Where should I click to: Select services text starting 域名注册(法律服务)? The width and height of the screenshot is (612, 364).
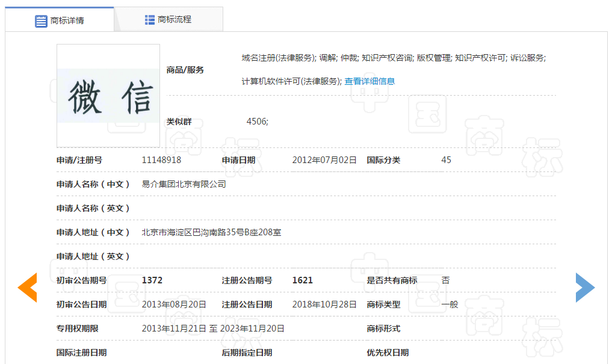tap(394, 58)
